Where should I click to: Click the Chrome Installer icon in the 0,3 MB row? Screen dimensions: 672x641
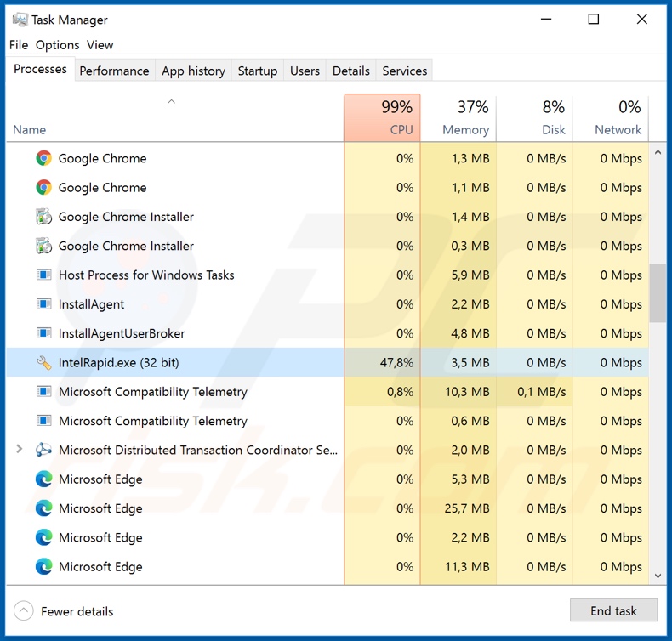tap(43, 246)
